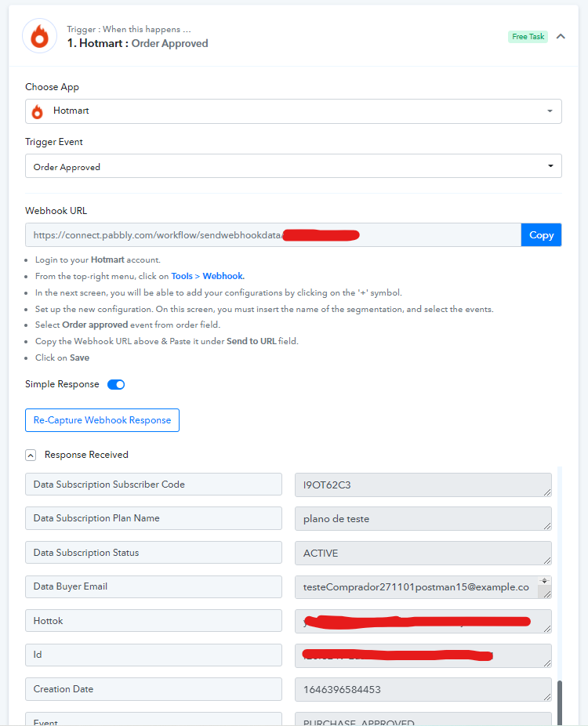588x726 pixels.
Task: Click the 'Trigger : When this happens ...' text
Action: coord(129,29)
